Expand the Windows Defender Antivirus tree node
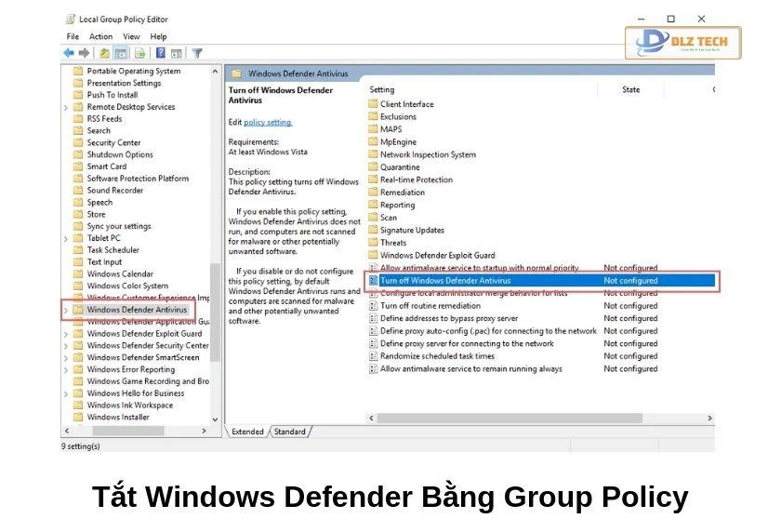 click(x=66, y=310)
